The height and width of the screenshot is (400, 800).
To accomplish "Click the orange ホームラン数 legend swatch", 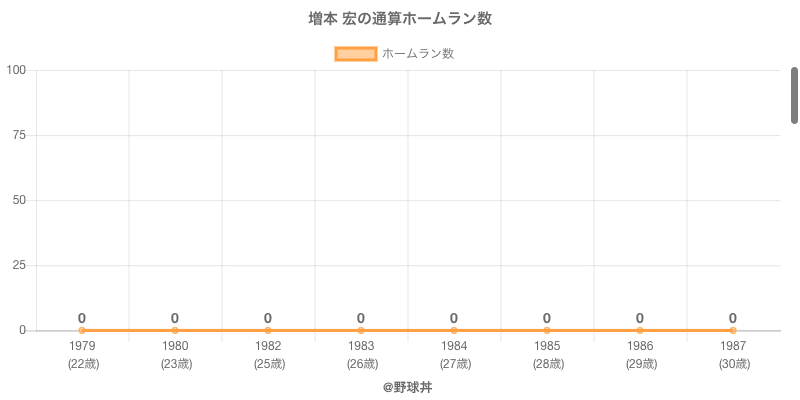I will click(x=355, y=54).
